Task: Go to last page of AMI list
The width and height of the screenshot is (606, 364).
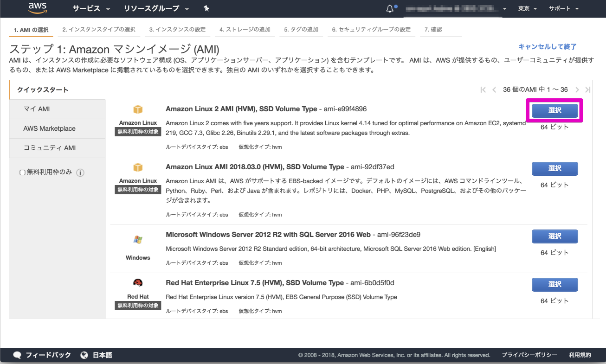Action: tap(588, 89)
